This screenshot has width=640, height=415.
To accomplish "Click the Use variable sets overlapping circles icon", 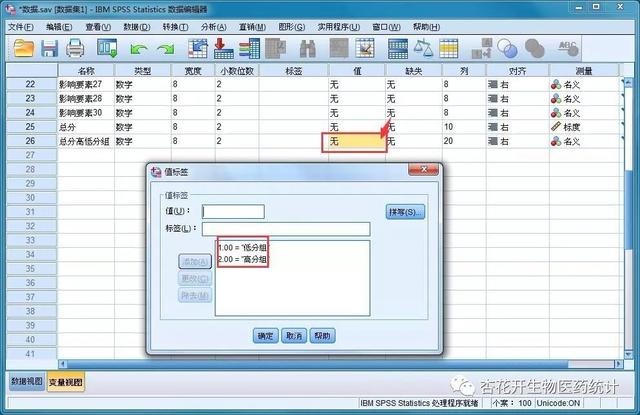I will point(507,49).
